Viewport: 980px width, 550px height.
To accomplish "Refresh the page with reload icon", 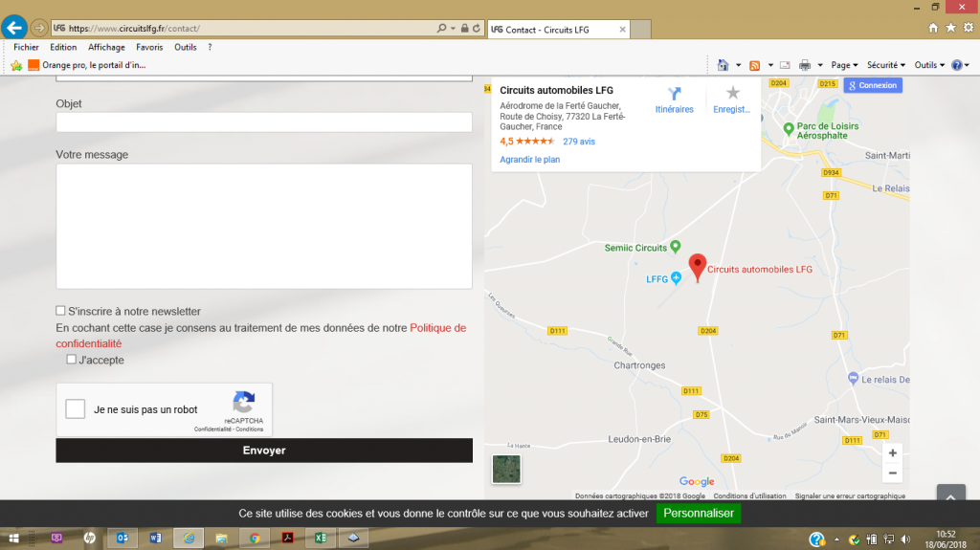I will (x=477, y=28).
